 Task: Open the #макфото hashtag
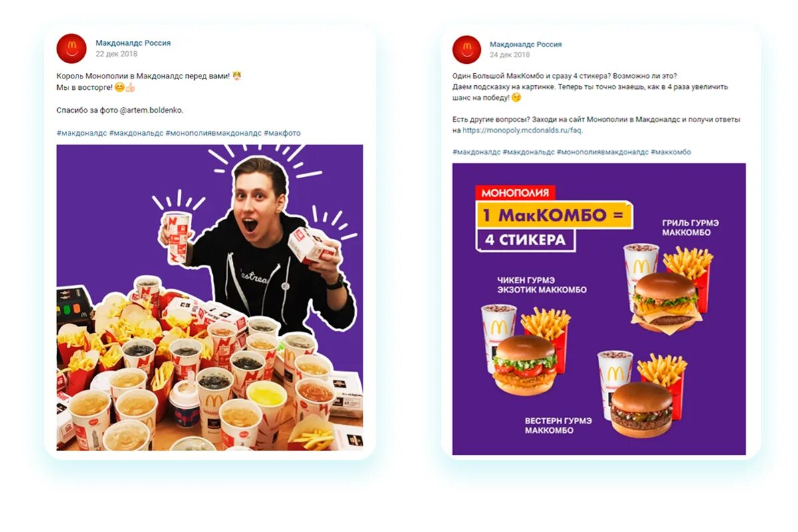(x=282, y=133)
